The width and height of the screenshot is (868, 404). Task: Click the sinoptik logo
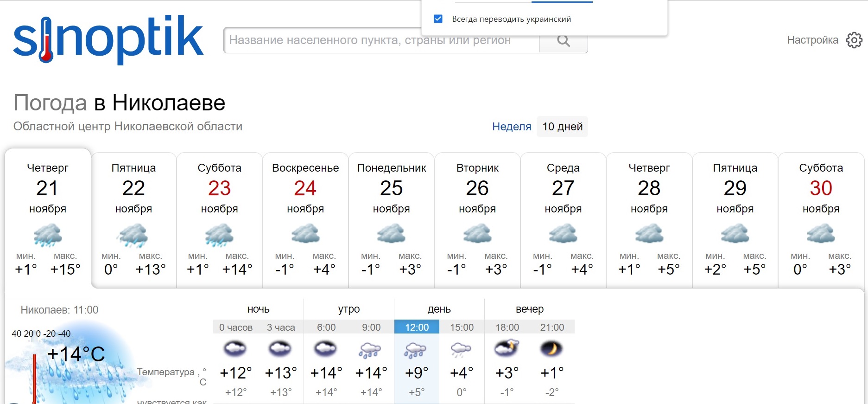point(108,39)
